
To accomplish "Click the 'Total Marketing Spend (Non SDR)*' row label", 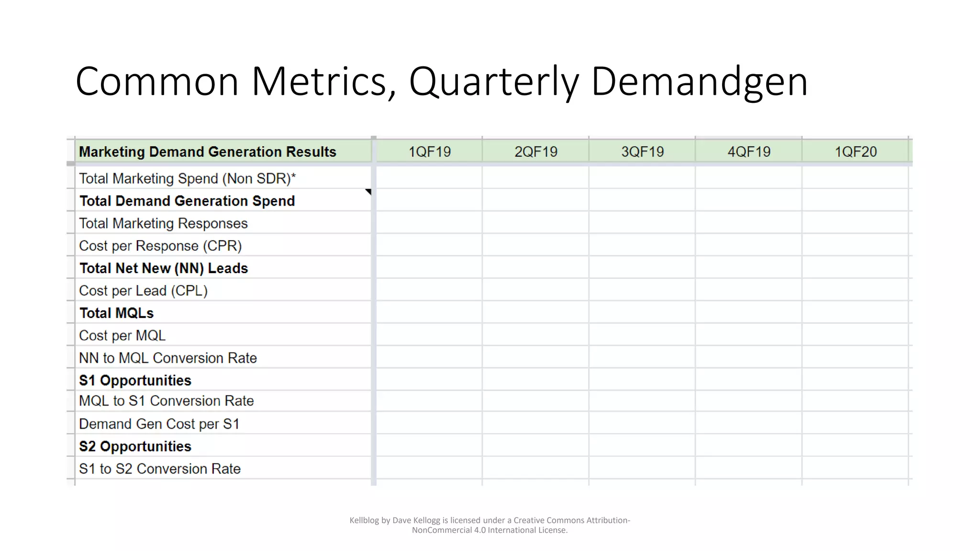I will click(x=188, y=178).
